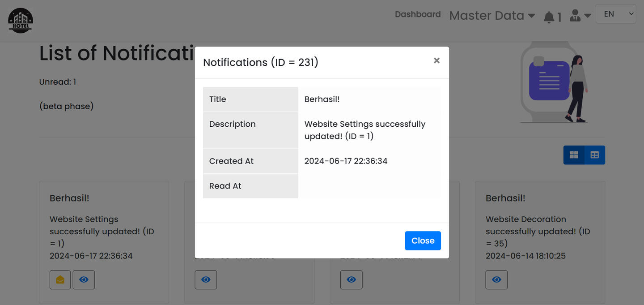View details of the second notification card
Screen dimensions: 644x305
206,280
